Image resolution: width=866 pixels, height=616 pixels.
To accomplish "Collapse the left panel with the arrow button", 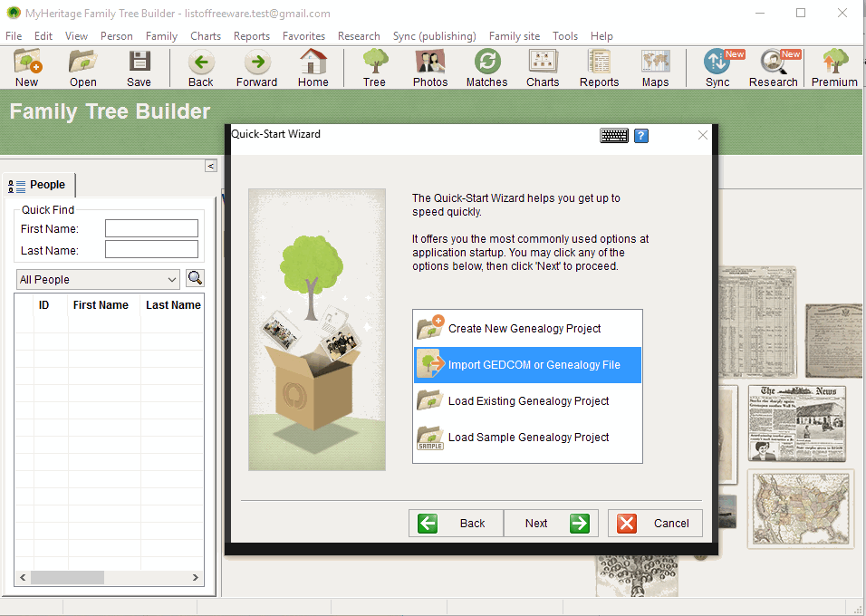I will 211,166.
